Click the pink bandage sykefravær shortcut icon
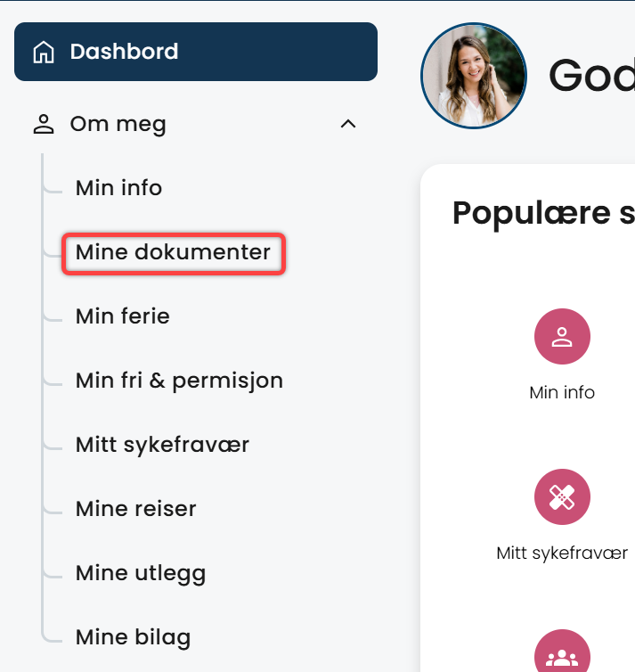This screenshot has height=672, width=635. coord(562,496)
